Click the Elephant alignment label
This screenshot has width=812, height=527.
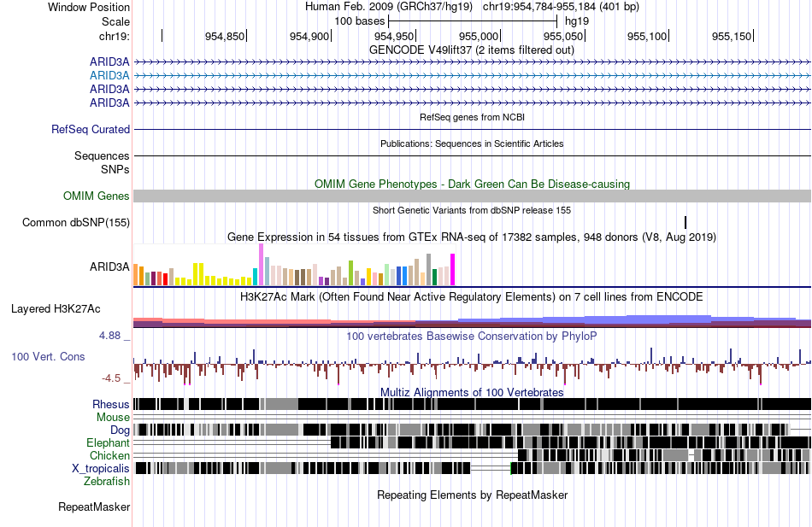click(x=108, y=443)
